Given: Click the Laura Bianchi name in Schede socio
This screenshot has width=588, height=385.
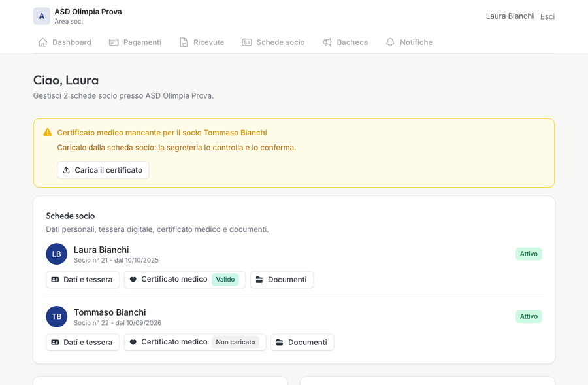Looking at the screenshot, I should [101, 250].
